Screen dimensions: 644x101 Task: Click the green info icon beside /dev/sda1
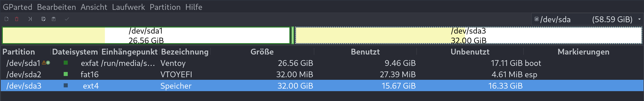(48, 63)
